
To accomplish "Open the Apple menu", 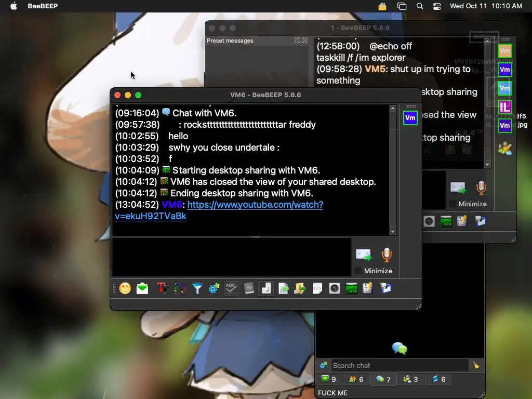I will [14, 6].
